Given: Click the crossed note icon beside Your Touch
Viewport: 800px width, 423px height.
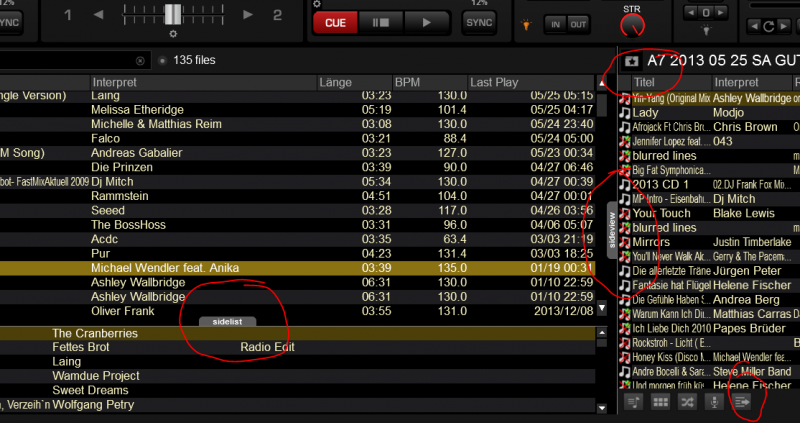Looking at the screenshot, I should 625,213.
